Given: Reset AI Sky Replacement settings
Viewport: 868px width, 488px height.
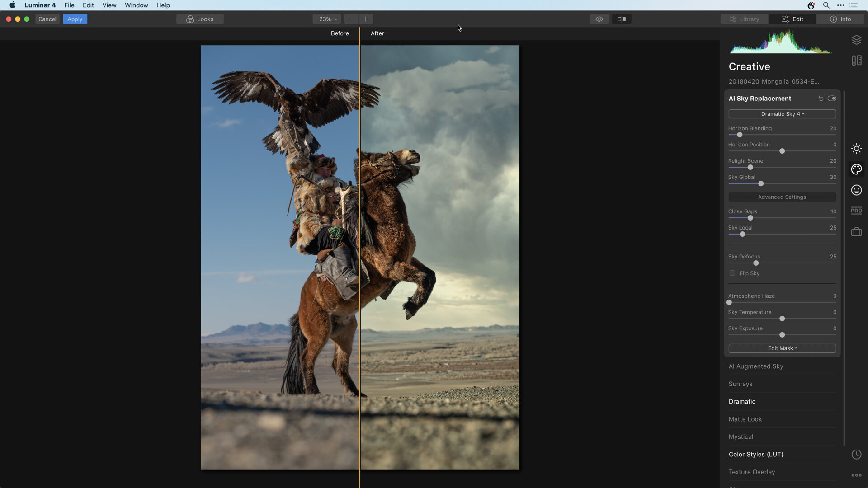Looking at the screenshot, I should point(821,99).
